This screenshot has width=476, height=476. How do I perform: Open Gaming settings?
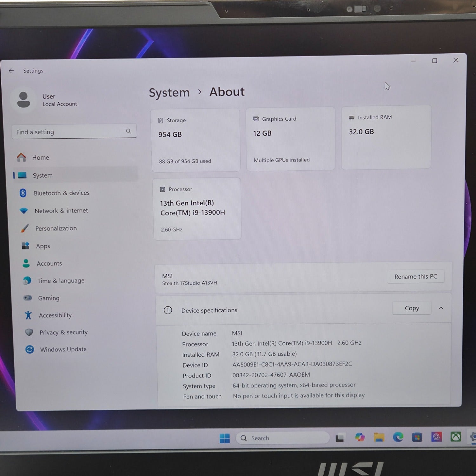click(x=49, y=298)
